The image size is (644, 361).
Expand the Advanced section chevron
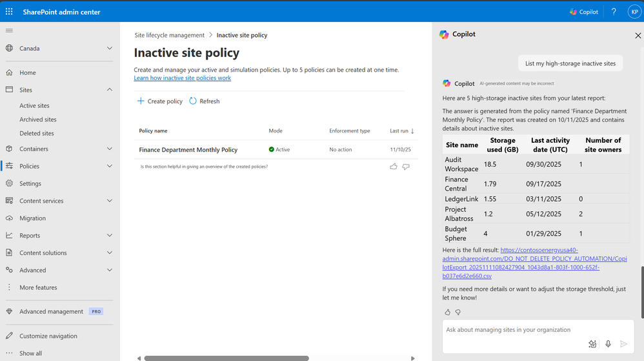point(110,270)
